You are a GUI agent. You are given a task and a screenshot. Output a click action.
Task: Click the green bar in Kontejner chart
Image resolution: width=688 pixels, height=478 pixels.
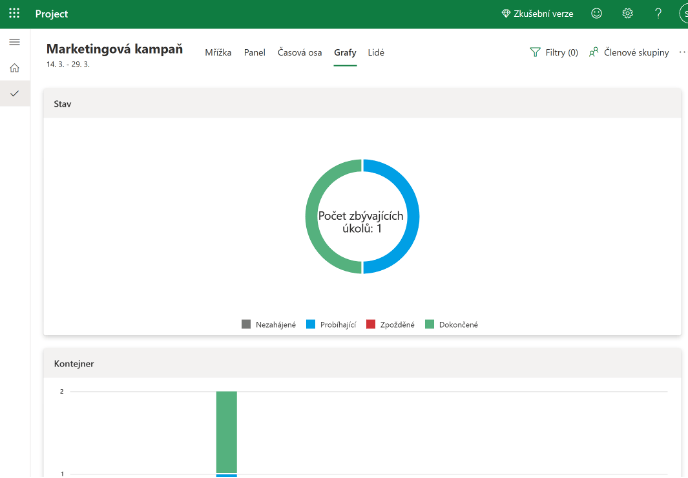(226, 430)
